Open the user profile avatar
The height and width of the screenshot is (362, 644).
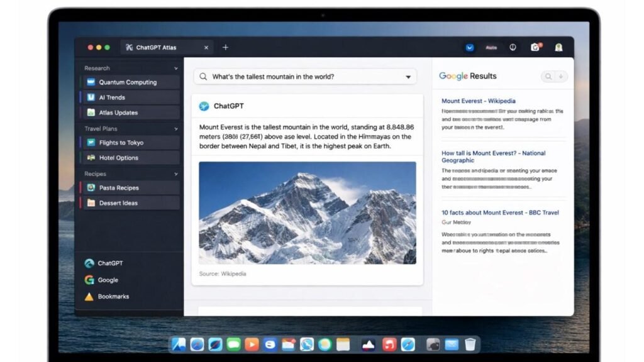pyautogui.click(x=558, y=47)
